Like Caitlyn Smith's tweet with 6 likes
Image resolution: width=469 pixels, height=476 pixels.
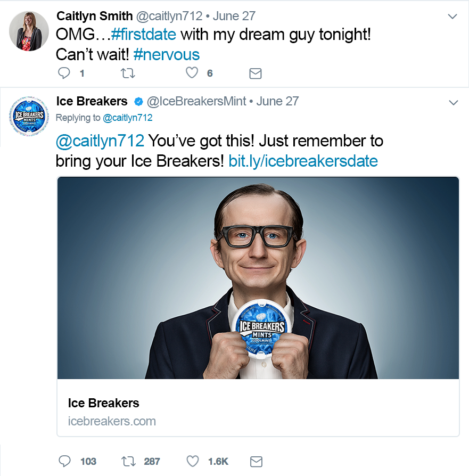tap(192, 73)
